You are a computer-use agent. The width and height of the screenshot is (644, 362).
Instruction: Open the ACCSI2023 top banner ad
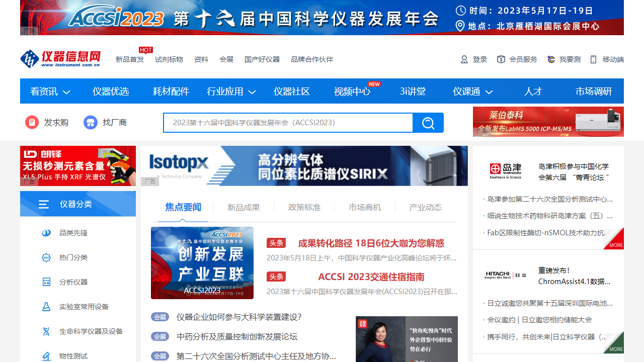tap(322, 18)
